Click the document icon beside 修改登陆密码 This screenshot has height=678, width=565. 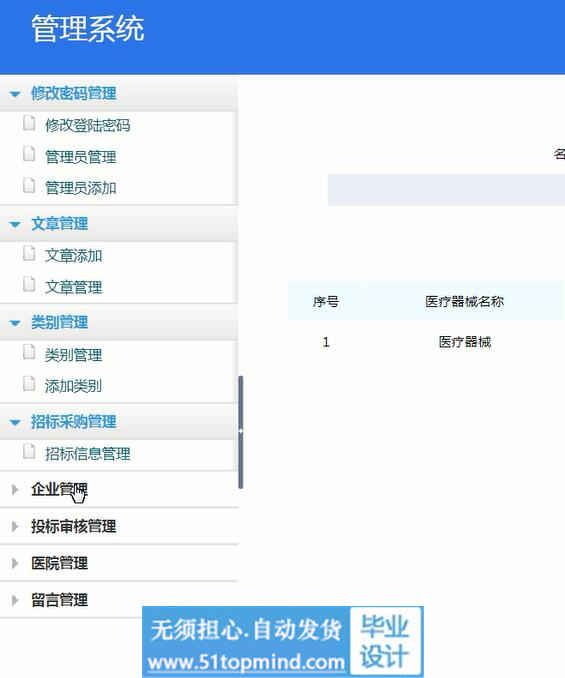29,123
